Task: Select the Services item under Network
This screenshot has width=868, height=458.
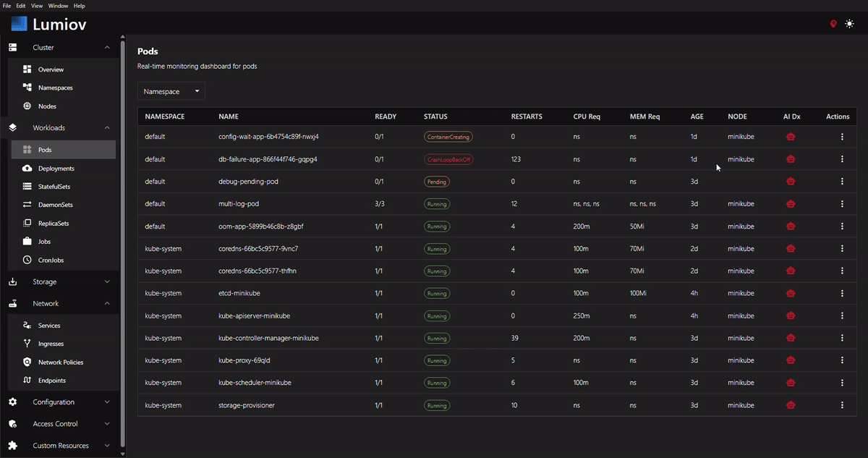Action: (49, 326)
